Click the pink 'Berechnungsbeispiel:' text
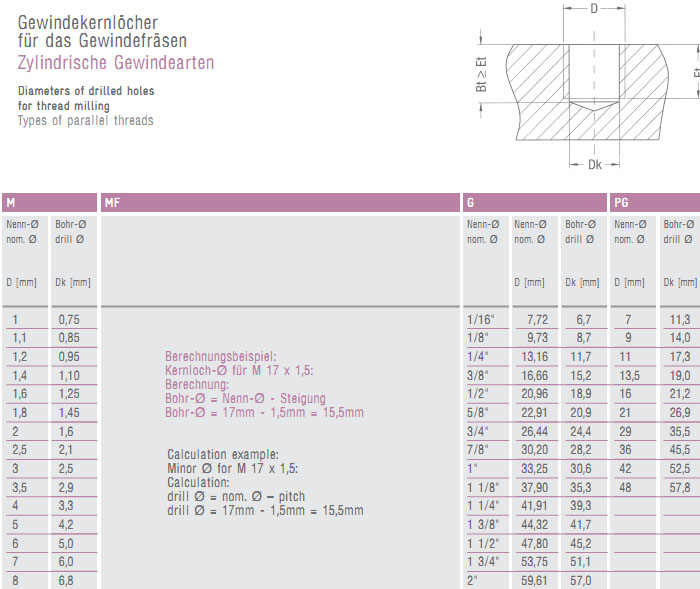Screen dimensions: 700x589 pos(219,356)
